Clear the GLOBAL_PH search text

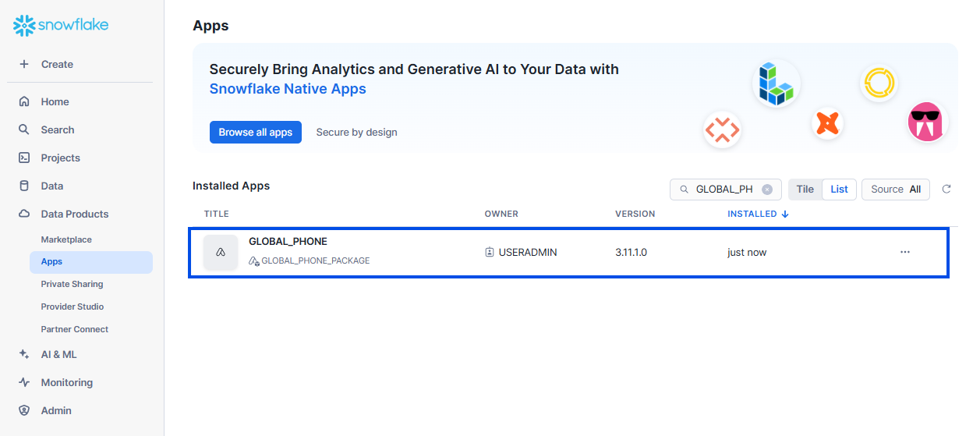tap(767, 190)
